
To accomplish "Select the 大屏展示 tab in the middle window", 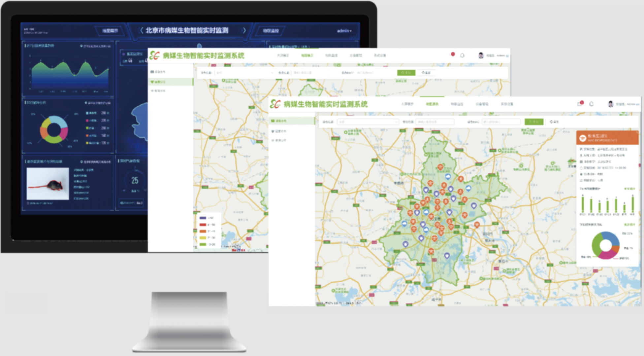I will [283, 55].
